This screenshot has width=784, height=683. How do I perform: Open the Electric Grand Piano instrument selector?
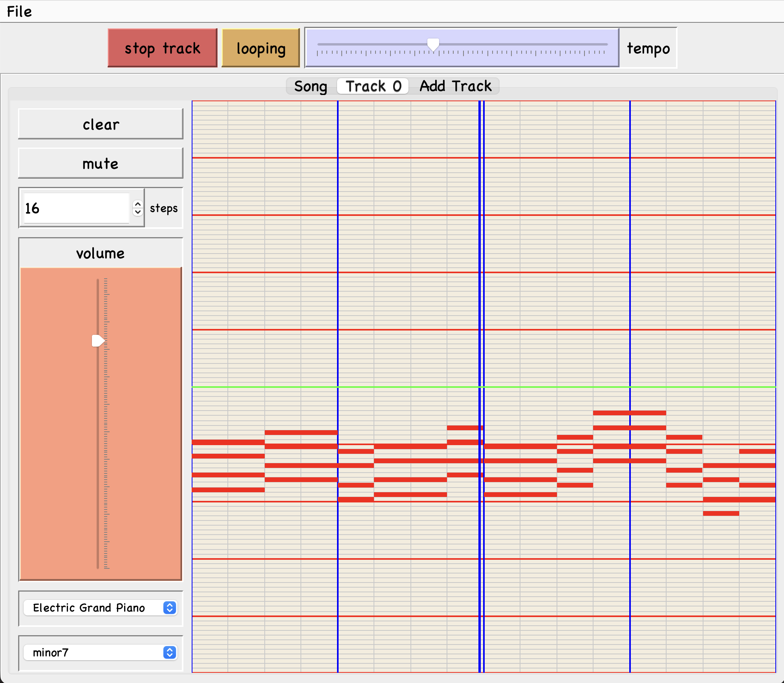click(x=101, y=608)
